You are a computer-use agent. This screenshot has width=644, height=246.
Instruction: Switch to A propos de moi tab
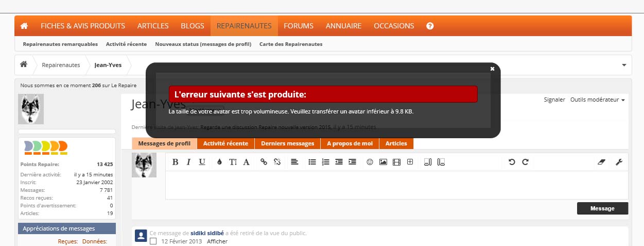pos(350,143)
